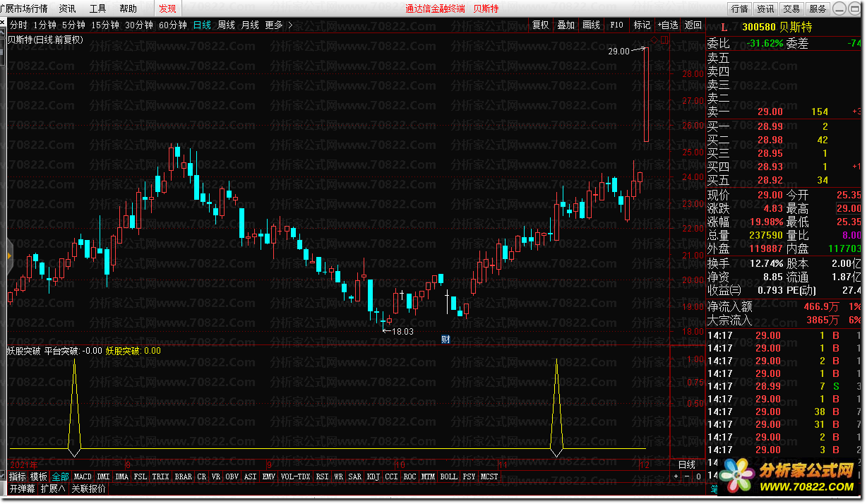Image resolution: width=867 pixels, height=504 pixels.
Task: Click the 行情 button at top right
Action: [739, 8]
